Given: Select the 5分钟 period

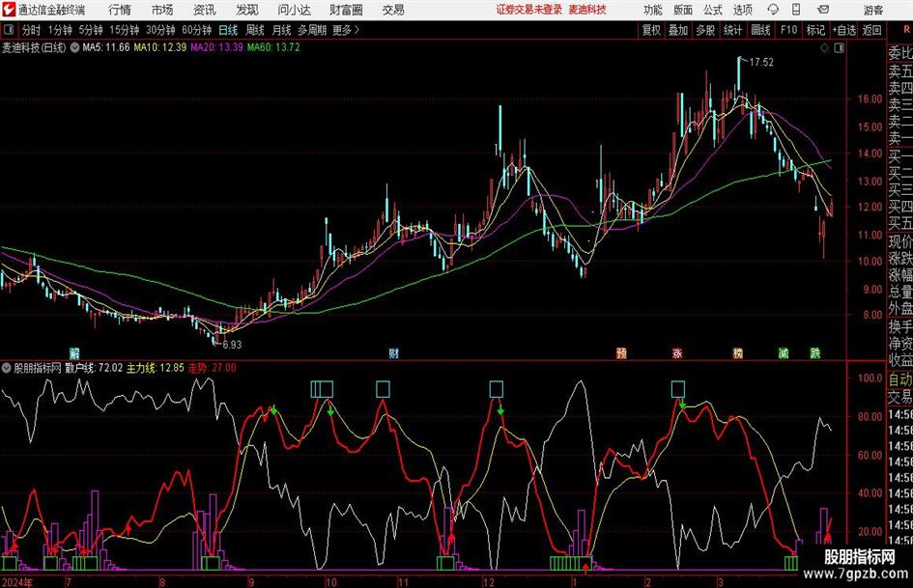Looking at the screenshot, I should (91, 30).
